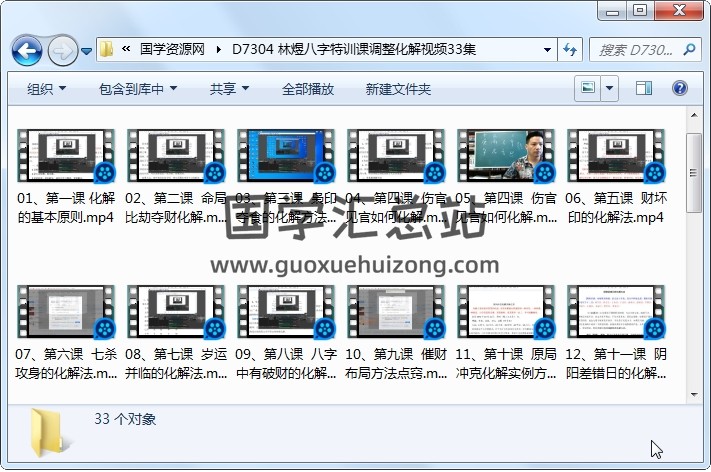Viewport: 711px width, 472px height.
Task: Click the scrollbar down arrow
Action: 694,394
